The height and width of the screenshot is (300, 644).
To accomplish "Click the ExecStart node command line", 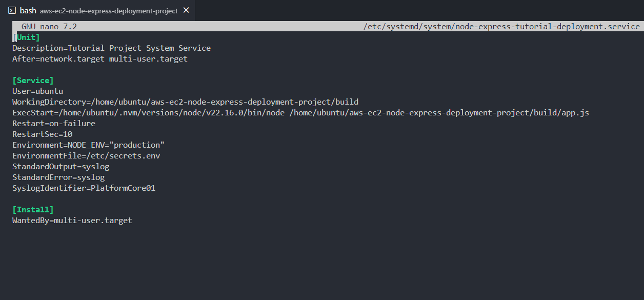I will 300,113.
